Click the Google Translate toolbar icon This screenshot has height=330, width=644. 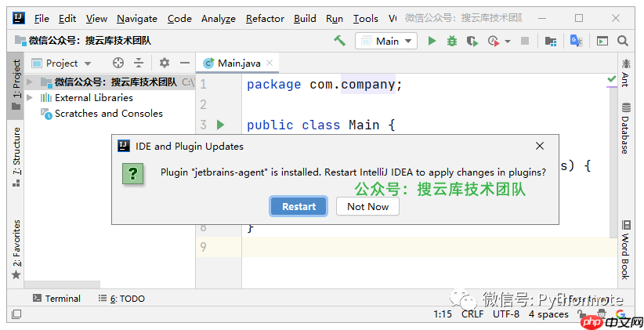pos(577,41)
